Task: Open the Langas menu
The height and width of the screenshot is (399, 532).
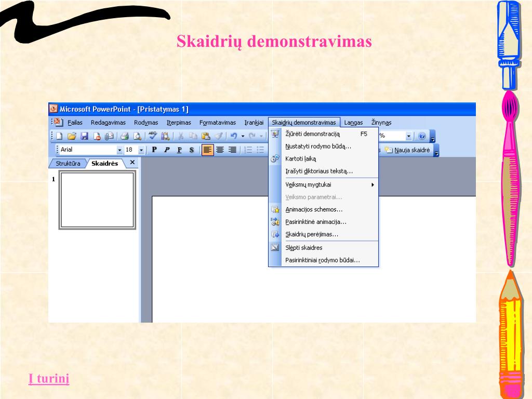Action: (353, 123)
